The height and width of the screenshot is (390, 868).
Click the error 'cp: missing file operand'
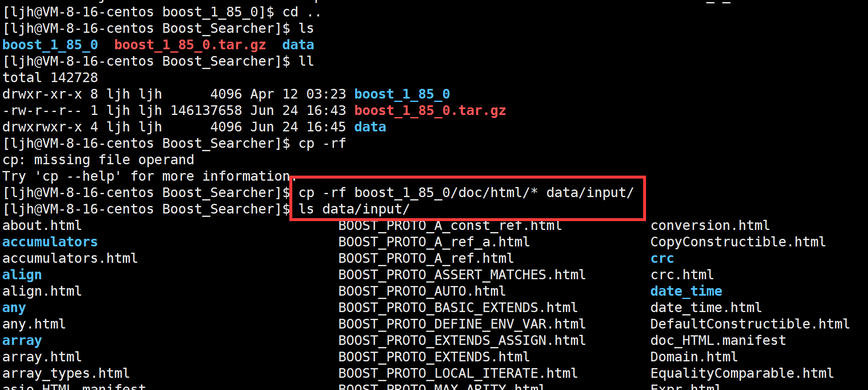pyautogui.click(x=98, y=160)
